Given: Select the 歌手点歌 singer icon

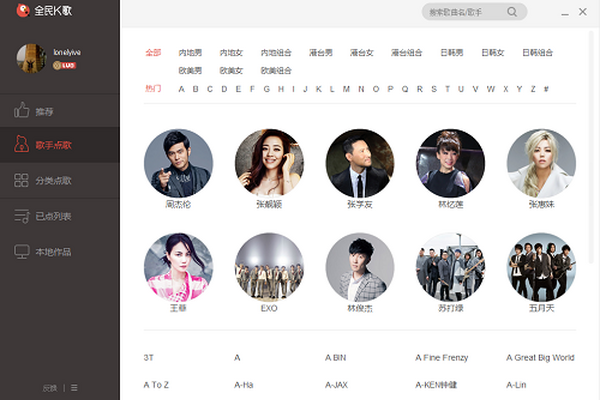Looking at the screenshot, I should (22, 145).
